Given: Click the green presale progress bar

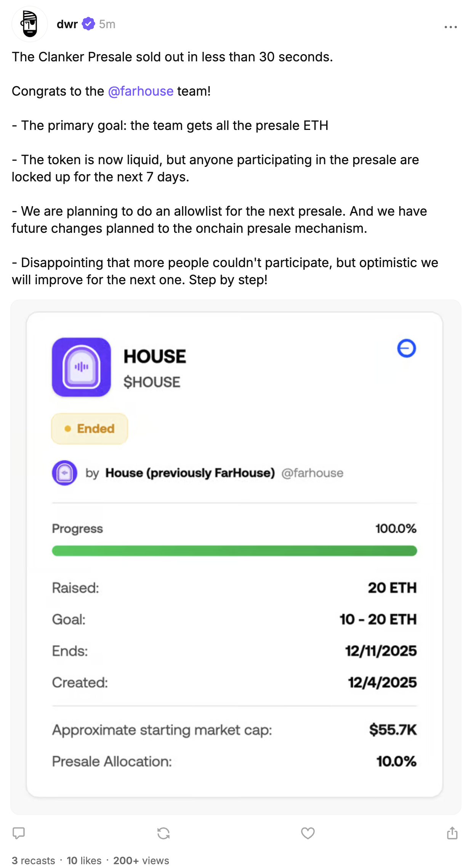Looking at the screenshot, I should (x=234, y=551).
